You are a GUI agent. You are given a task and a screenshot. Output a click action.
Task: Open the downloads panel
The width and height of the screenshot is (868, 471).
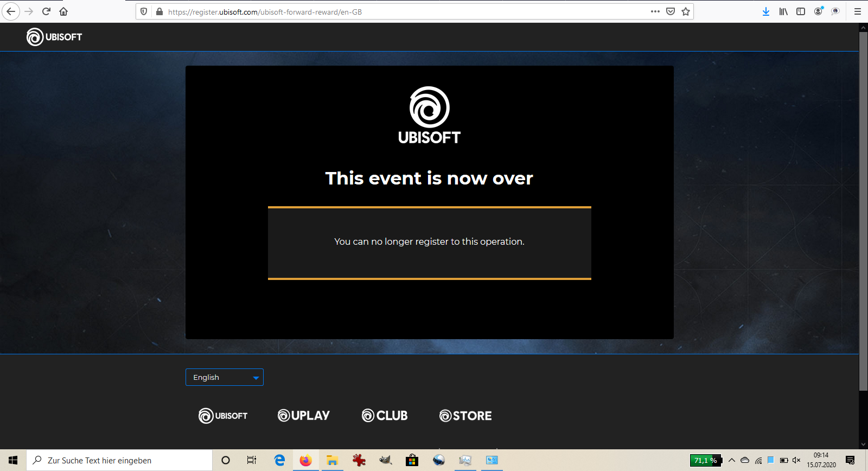pos(766,11)
